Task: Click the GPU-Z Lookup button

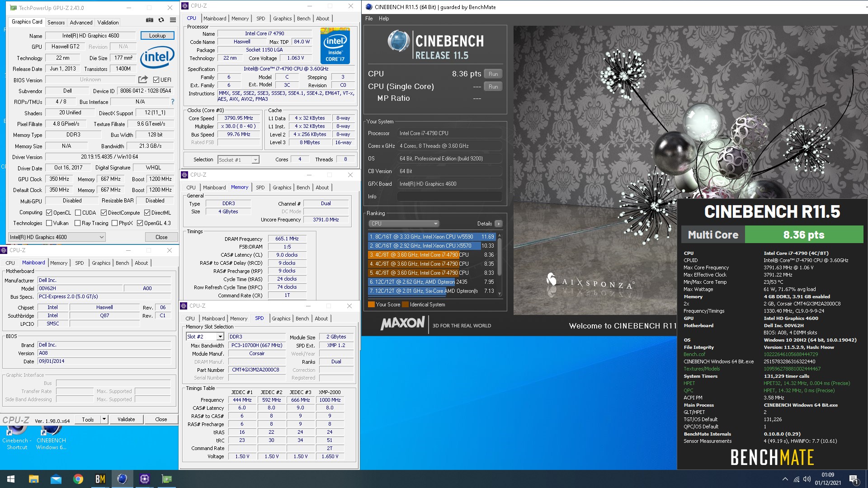Action: (157, 36)
